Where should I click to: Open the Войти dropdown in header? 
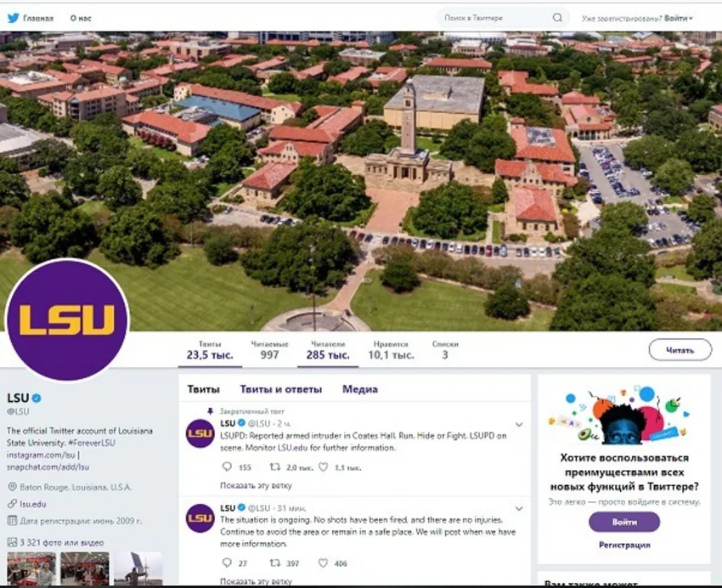point(679,19)
